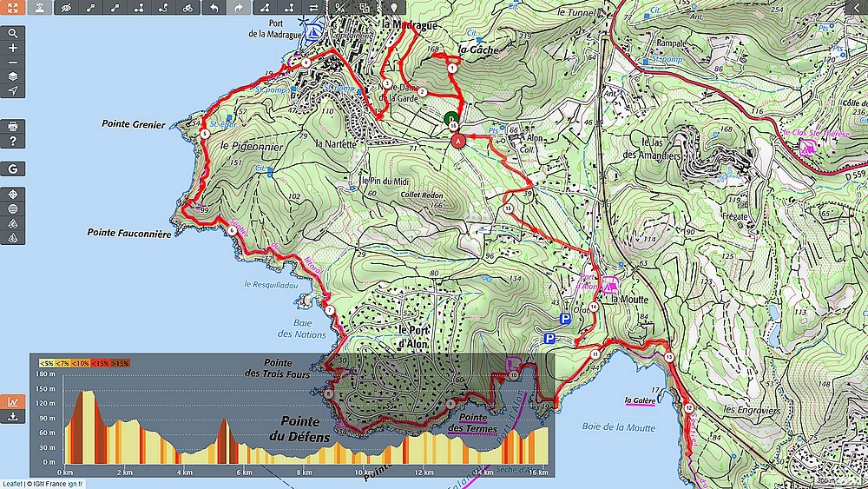Click the geolocation arrow icon

coord(13,91)
